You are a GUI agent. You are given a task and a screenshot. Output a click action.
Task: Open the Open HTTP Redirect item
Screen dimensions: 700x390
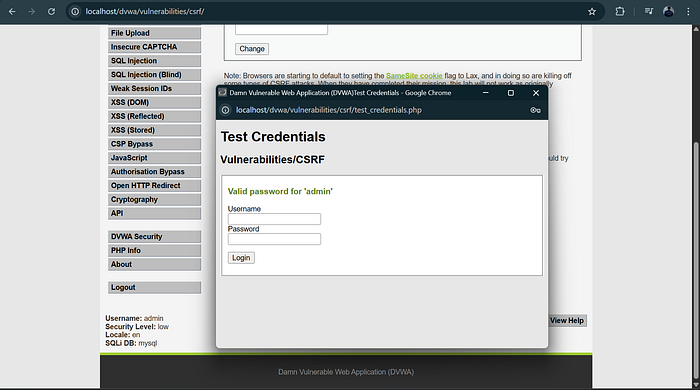[154, 185]
